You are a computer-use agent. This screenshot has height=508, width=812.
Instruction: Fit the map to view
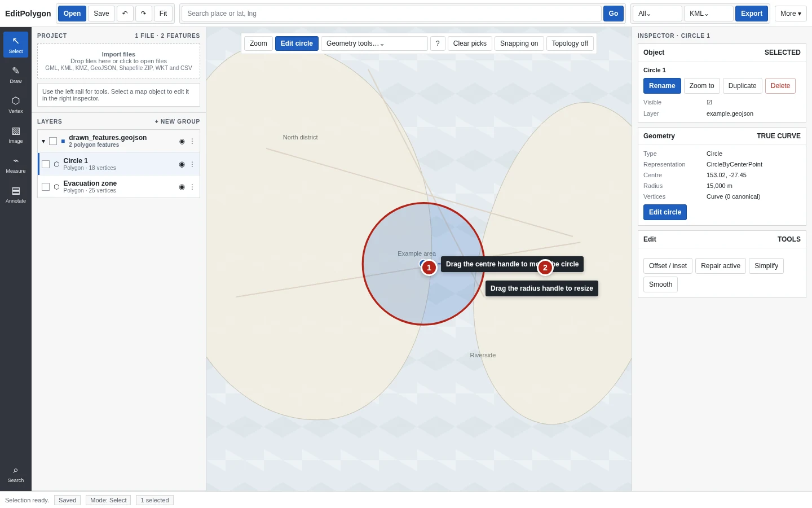[x=163, y=14]
